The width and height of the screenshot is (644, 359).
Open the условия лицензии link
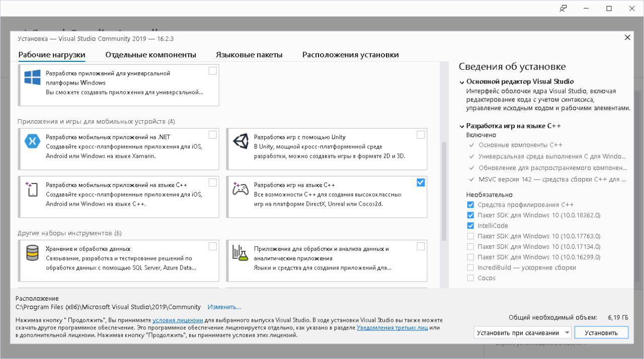(x=178, y=320)
